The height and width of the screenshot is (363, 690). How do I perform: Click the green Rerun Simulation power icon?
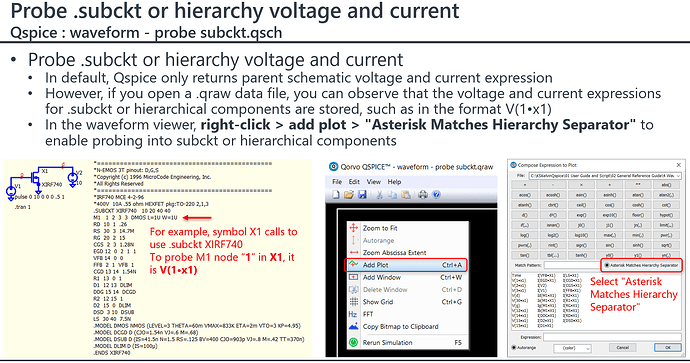coord(353,342)
